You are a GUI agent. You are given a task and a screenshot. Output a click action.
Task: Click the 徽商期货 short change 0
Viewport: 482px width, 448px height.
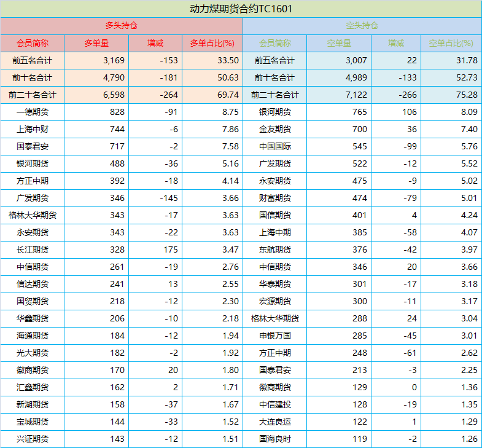pos(414,387)
